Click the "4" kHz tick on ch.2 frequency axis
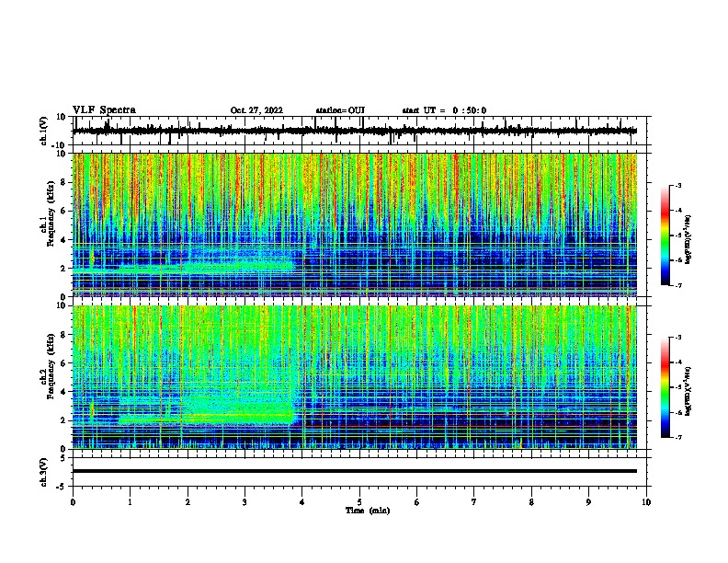The width and height of the screenshot is (728, 563). click(x=63, y=392)
